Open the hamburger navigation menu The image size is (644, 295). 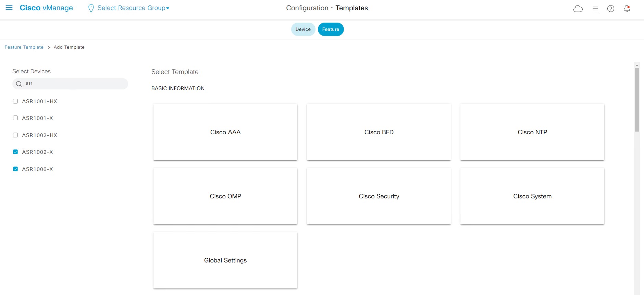(9, 8)
